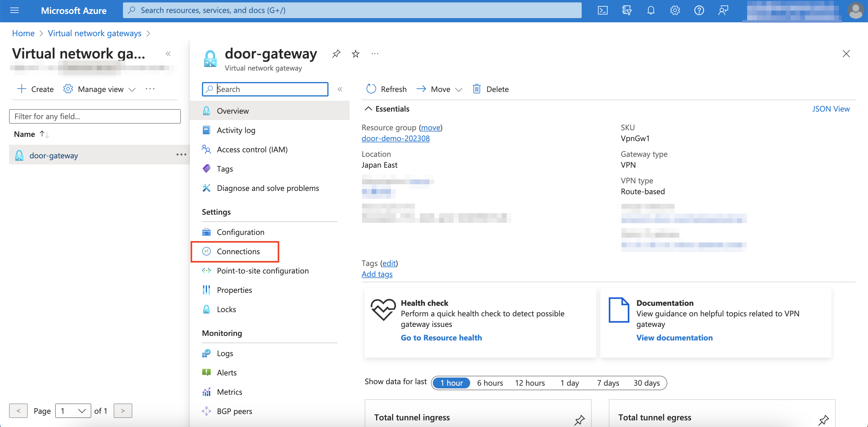Open the door-demo-202308 resource group link
Screen dimensions: 868x427
(x=395, y=138)
